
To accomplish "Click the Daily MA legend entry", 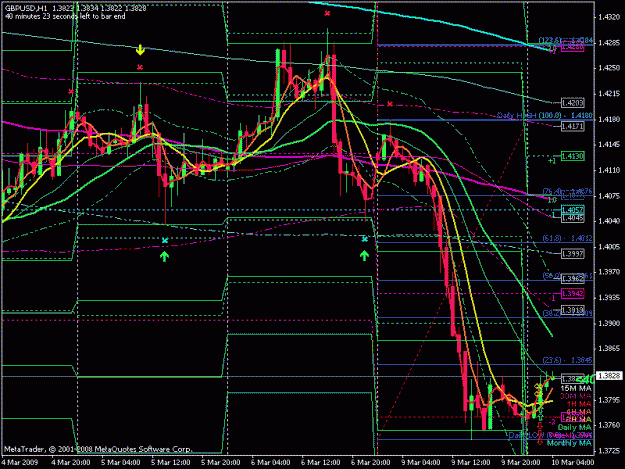I will point(574,427).
